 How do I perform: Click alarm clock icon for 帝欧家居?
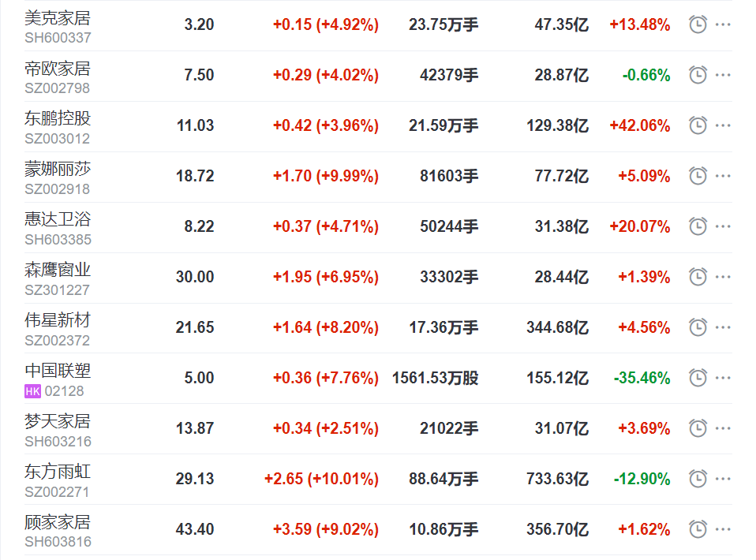pos(698,75)
